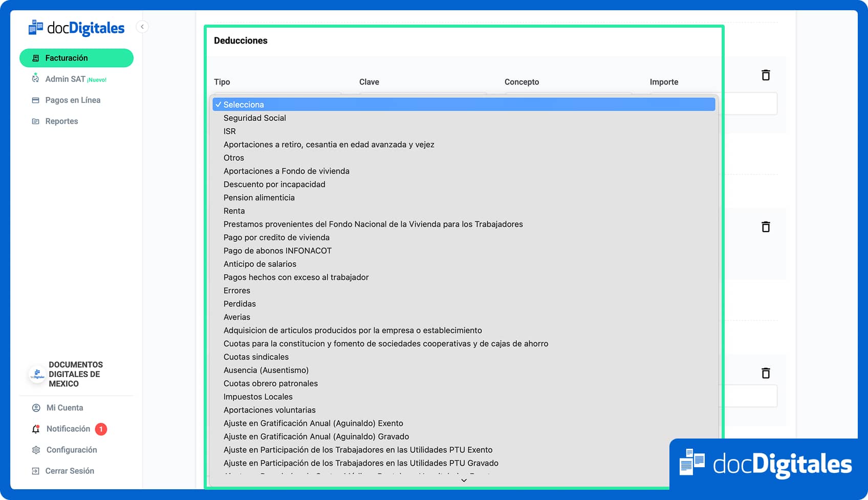Screen dimensions: 868x500
Task: Select Anticipo de salarios
Action: tap(464, 264)
